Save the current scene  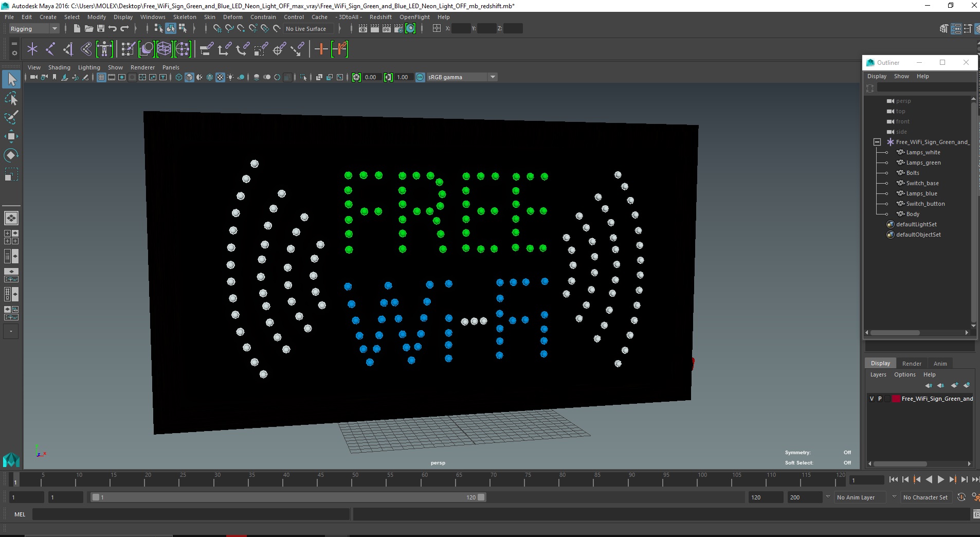click(x=101, y=29)
